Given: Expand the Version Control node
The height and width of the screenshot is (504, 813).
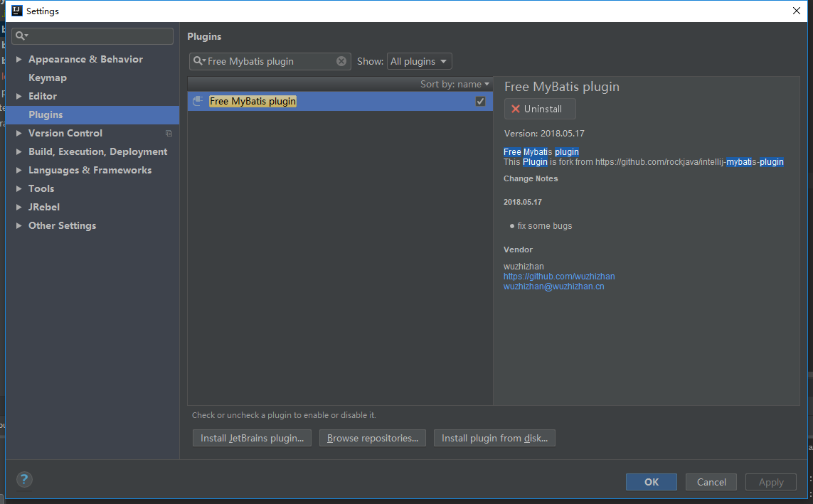Looking at the screenshot, I should [x=18, y=133].
